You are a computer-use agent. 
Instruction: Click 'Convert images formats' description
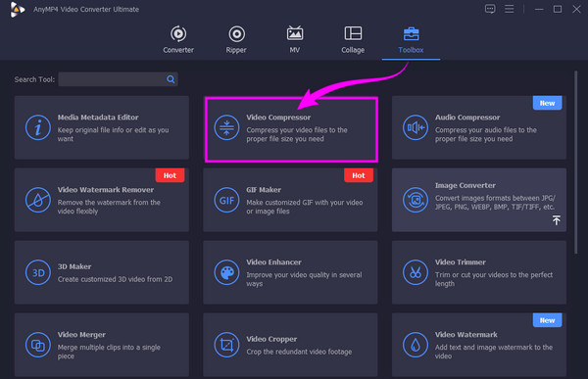495,202
